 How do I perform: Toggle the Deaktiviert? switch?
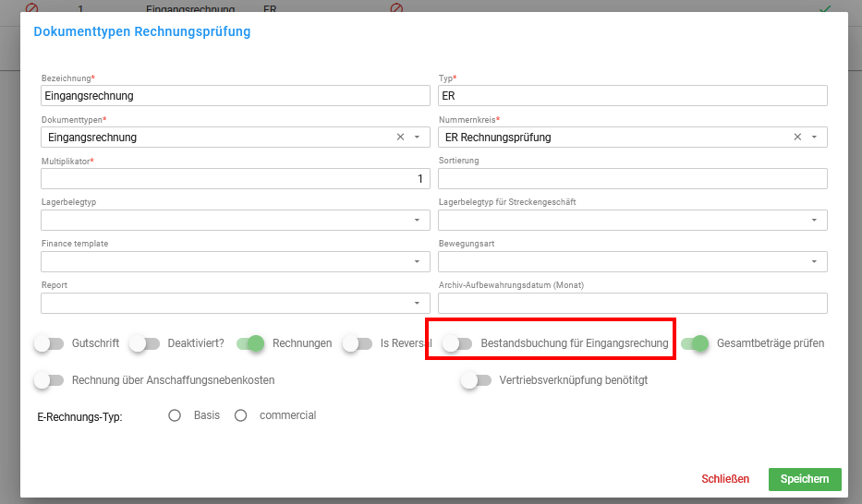pyautogui.click(x=144, y=343)
